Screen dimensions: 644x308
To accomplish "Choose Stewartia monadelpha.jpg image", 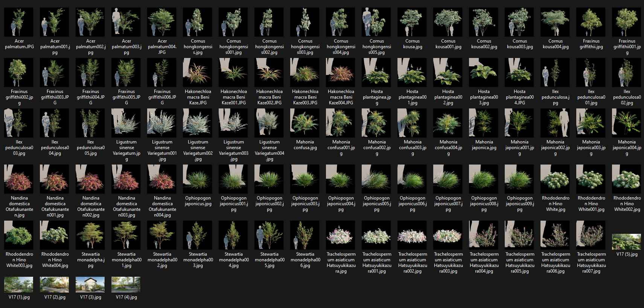I will point(90,235).
